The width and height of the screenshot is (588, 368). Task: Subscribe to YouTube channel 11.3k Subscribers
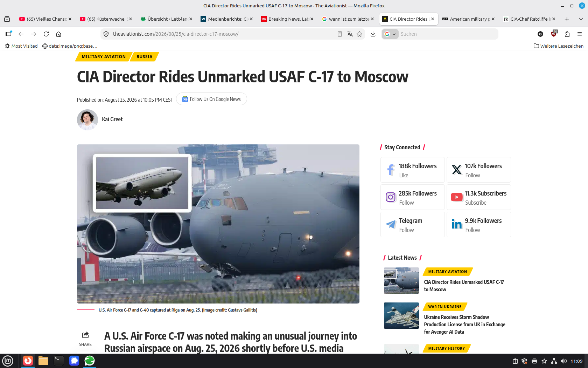coord(479,197)
